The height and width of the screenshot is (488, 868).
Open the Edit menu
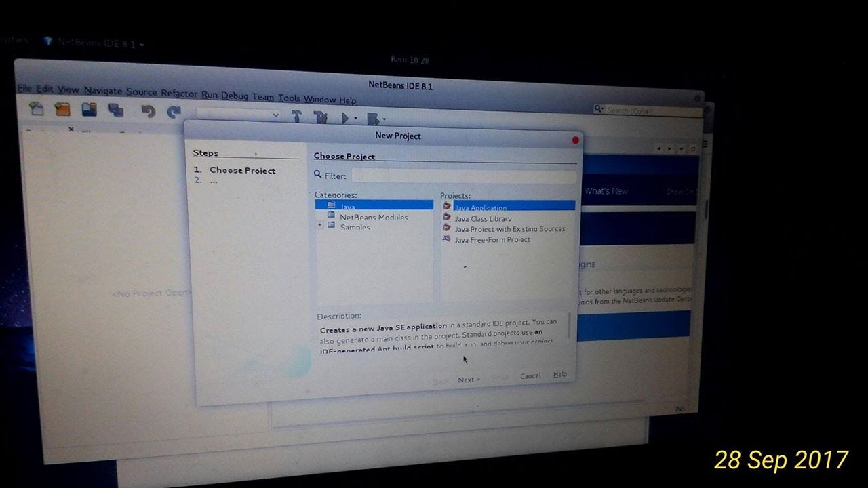(45, 89)
